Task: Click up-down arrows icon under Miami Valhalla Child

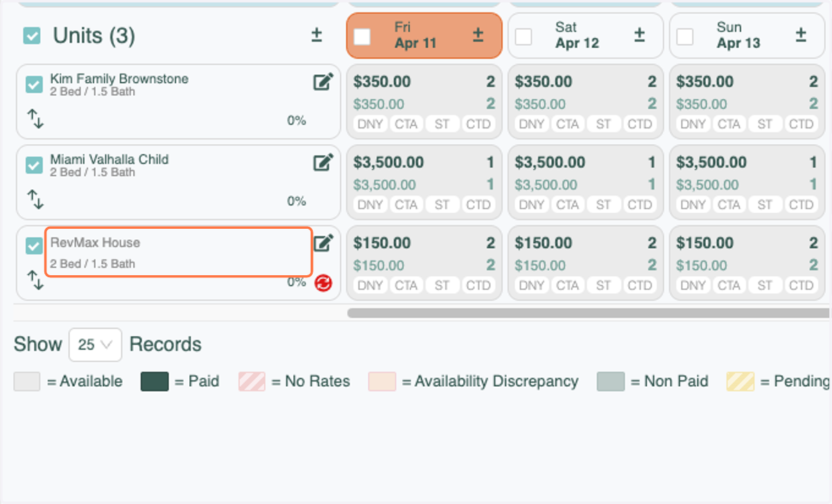Action: click(35, 199)
